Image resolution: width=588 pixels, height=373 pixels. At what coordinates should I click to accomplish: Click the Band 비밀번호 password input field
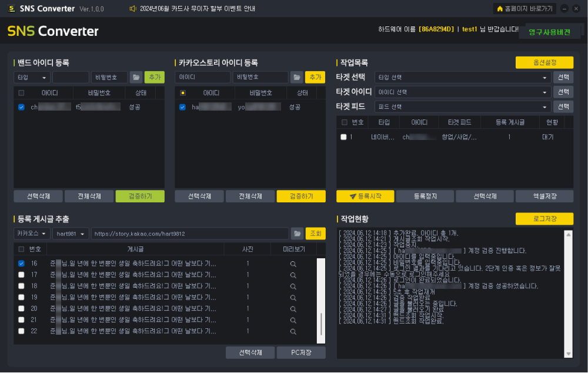pyautogui.click(x=109, y=77)
